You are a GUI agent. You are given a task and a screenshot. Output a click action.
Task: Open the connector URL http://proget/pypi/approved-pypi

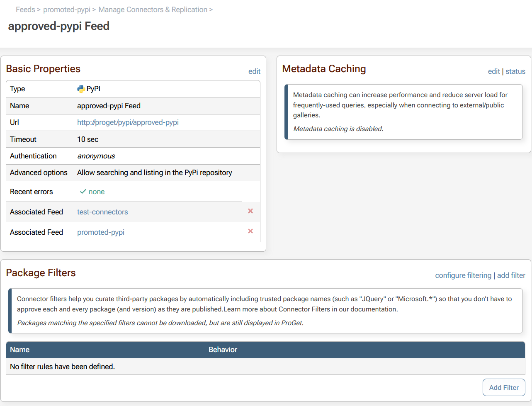click(x=128, y=122)
